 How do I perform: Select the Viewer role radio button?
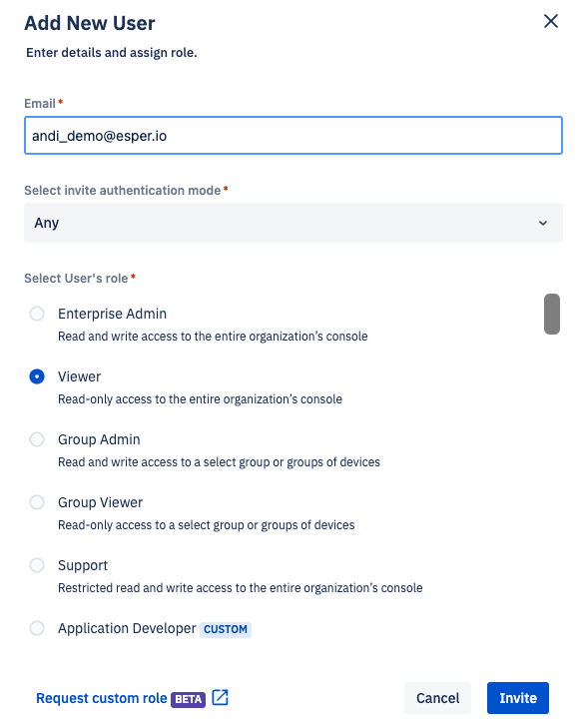tap(37, 376)
